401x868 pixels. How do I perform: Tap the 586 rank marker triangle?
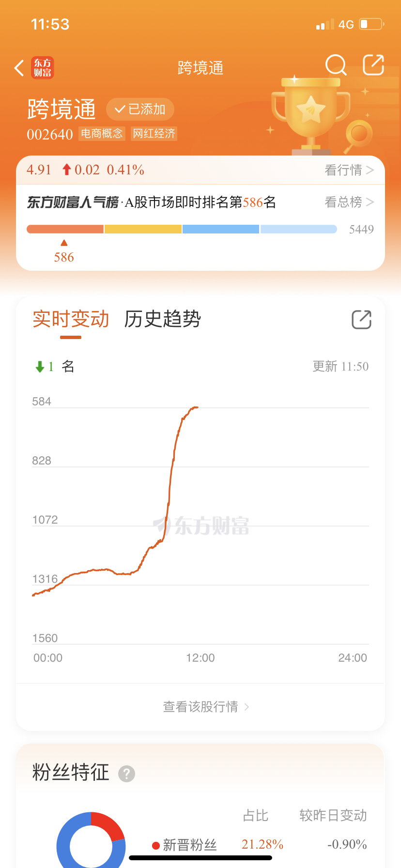tap(64, 243)
